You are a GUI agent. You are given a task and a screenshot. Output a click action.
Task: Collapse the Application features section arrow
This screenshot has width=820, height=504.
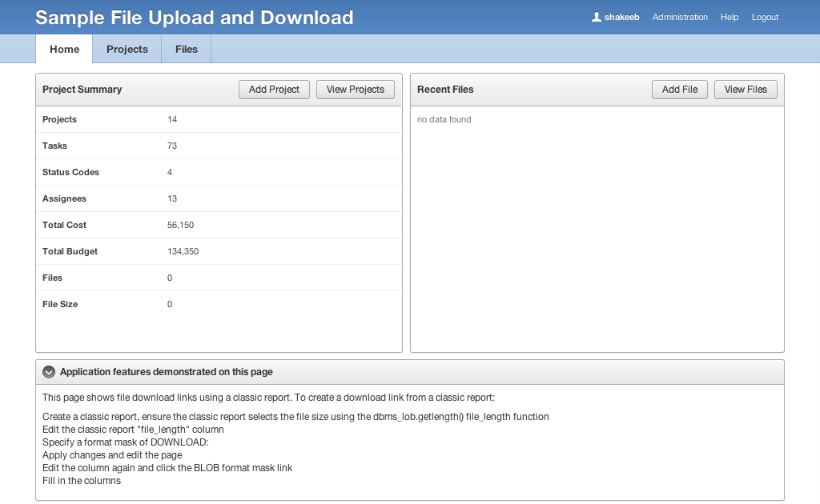tap(49, 372)
